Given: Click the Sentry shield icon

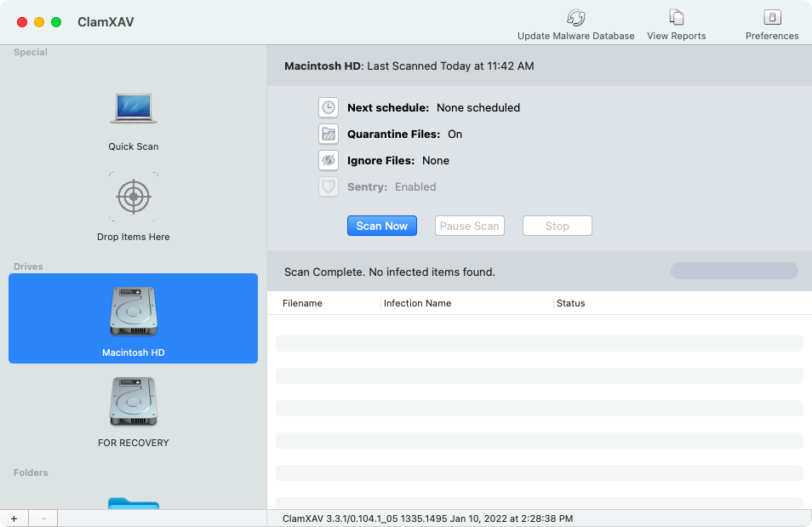Looking at the screenshot, I should point(329,187).
